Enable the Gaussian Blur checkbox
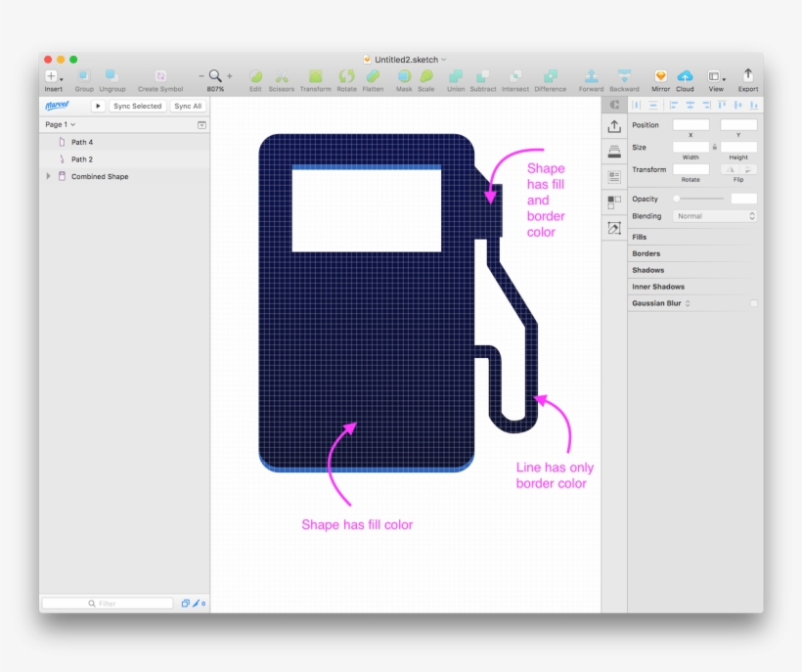This screenshot has height=672, width=802. (754, 302)
